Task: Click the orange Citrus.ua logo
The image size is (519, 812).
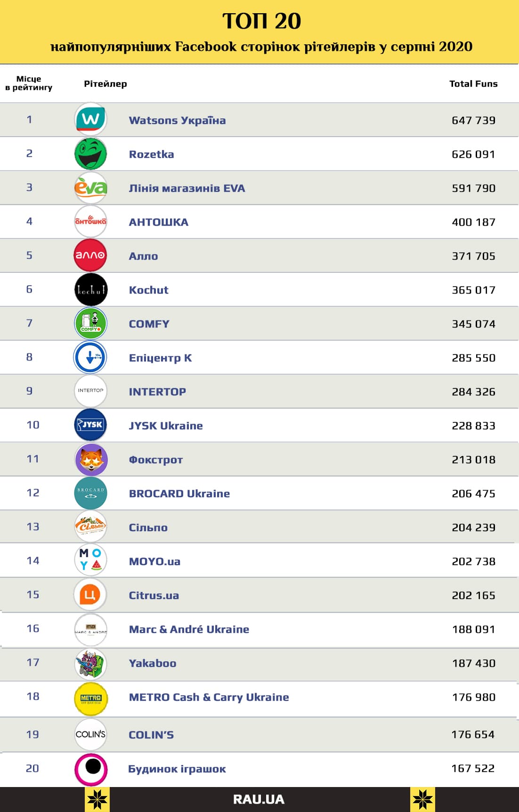Action: click(90, 594)
